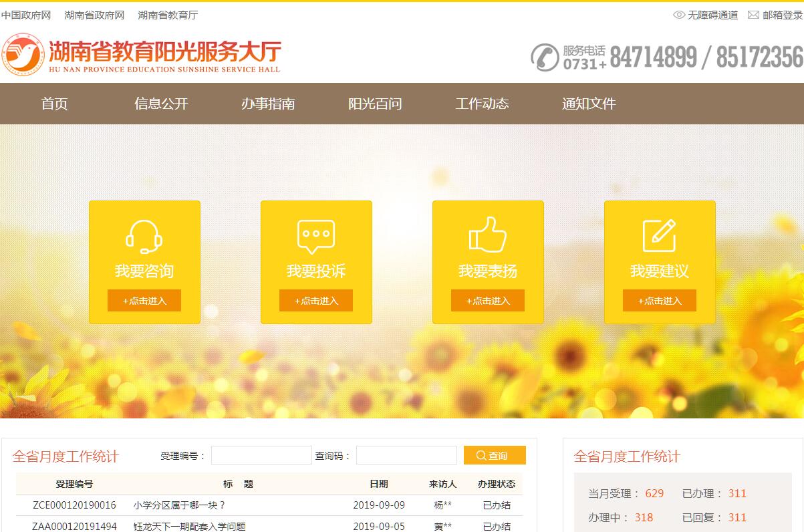Click the speech bubble icon for 我要投诉
This screenshot has height=532, width=804.
click(315, 237)
